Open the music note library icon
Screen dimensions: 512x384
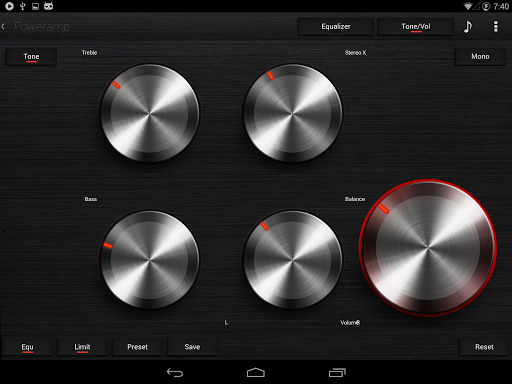(468, 26)
